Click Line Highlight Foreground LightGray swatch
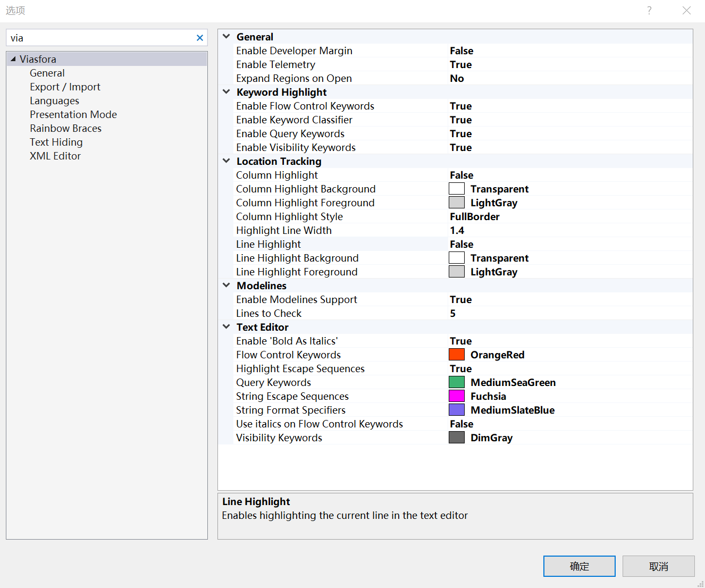This screenshot has width=705, height=588. click(x=457, y=272)
